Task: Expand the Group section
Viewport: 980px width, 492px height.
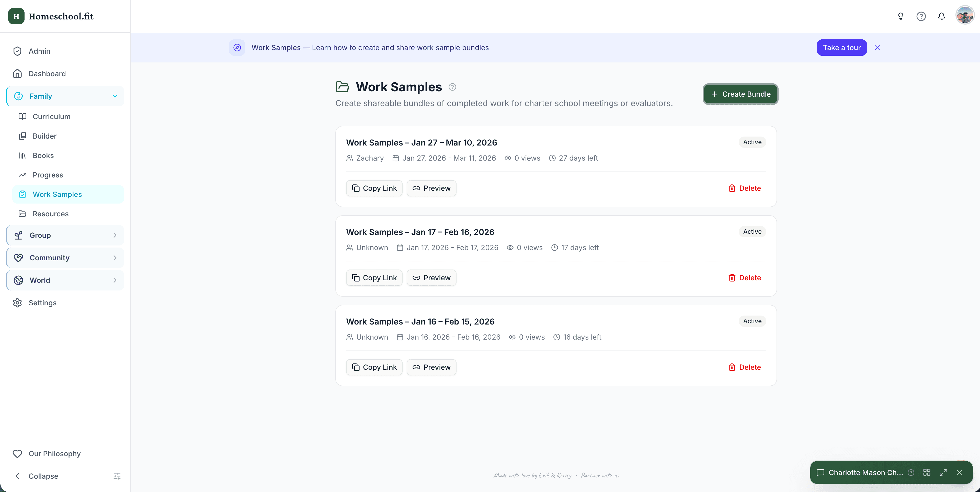Action: pyautogui.click(x=115, y=235)
